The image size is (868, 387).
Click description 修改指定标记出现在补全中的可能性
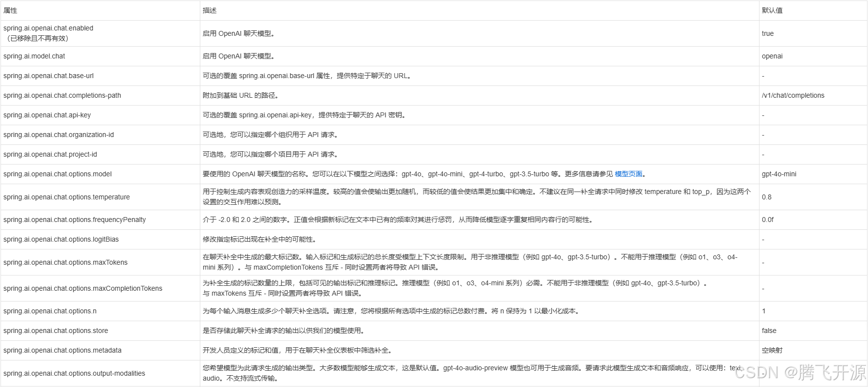tap(260, 239)
